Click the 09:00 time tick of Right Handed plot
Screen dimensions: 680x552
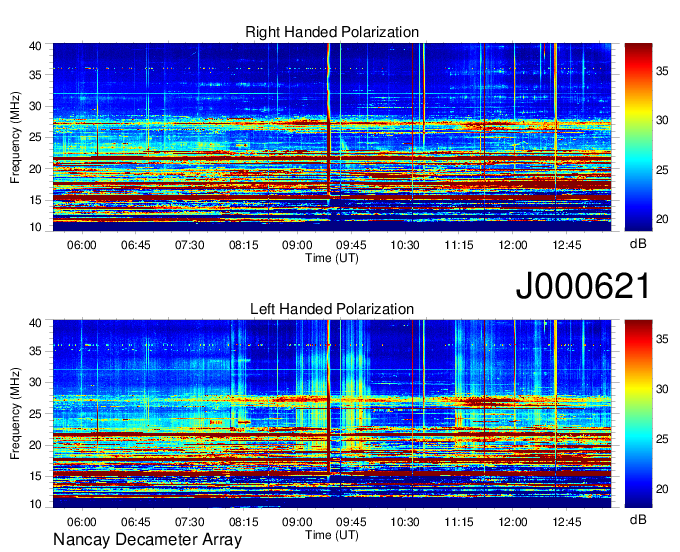tap(298, 245)
